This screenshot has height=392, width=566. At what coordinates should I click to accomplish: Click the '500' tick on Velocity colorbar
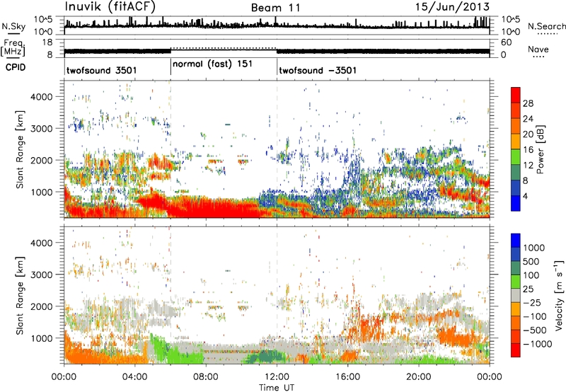pyautogui.click(x=531, y=261)
